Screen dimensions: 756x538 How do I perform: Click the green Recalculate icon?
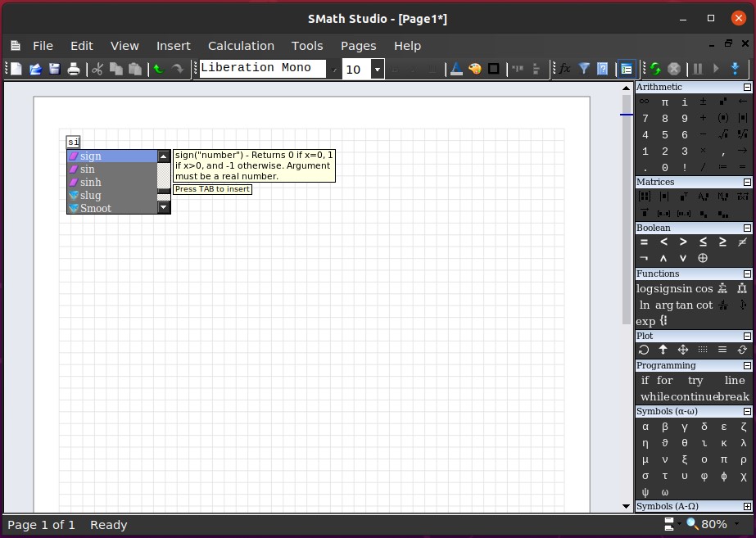click(655, 69)
